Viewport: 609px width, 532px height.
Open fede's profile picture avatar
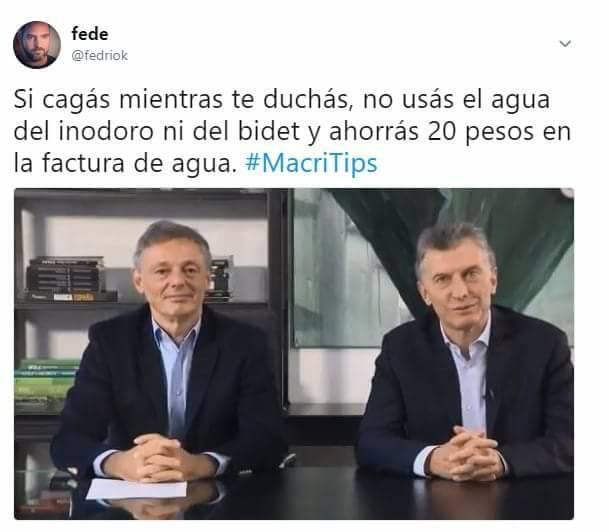click(37, 45)
